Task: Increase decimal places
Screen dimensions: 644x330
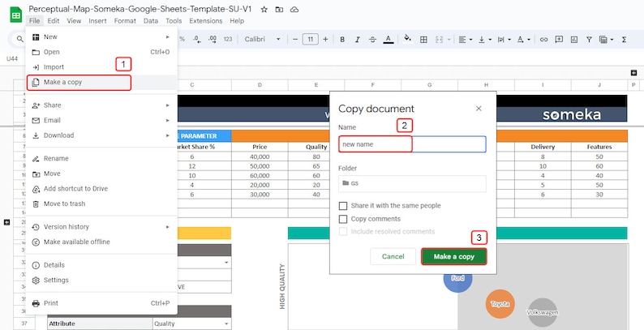Action: pos(213,40)
